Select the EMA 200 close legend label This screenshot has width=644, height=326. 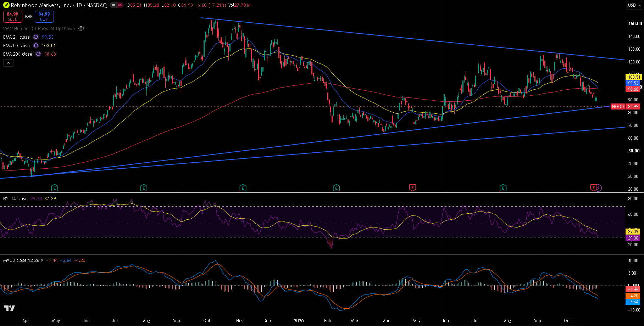point(18,54)
